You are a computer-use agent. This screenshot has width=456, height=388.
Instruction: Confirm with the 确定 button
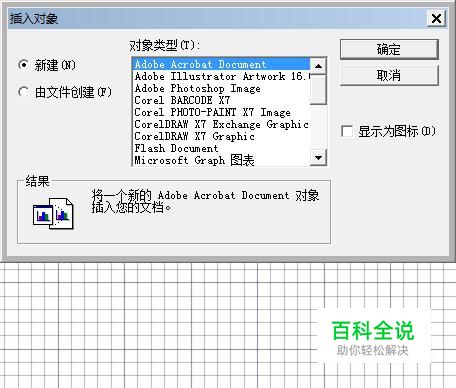[x=389, y=50]
